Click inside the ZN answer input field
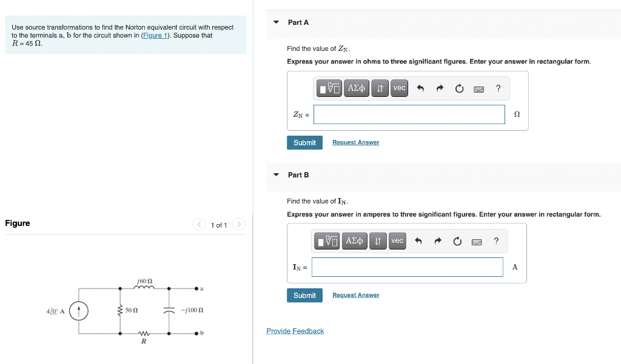The image size is (621, 364). click(x=409, y=114)
